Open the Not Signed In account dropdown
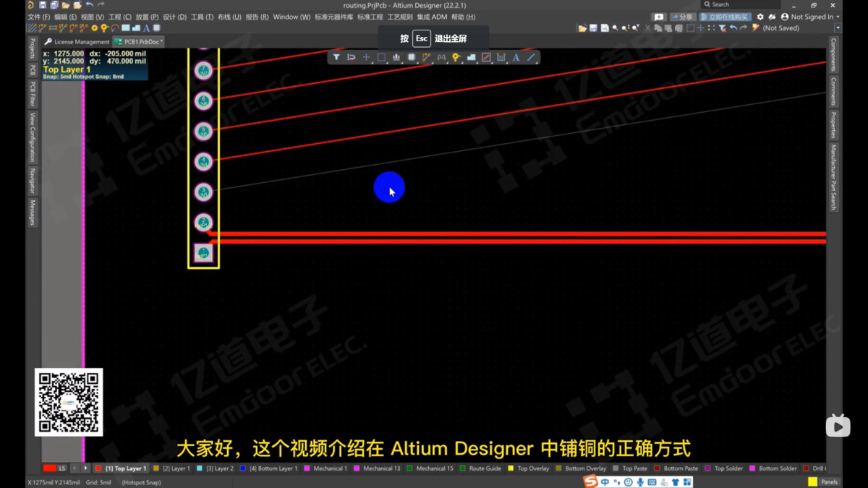Image resolution: width=868 pixels, height=488 pixels. tap(810, 17)
